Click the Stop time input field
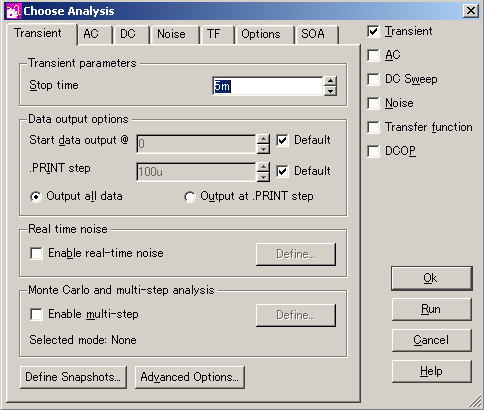The height and width of the screenshot is (410, 484). coord(268,86)
